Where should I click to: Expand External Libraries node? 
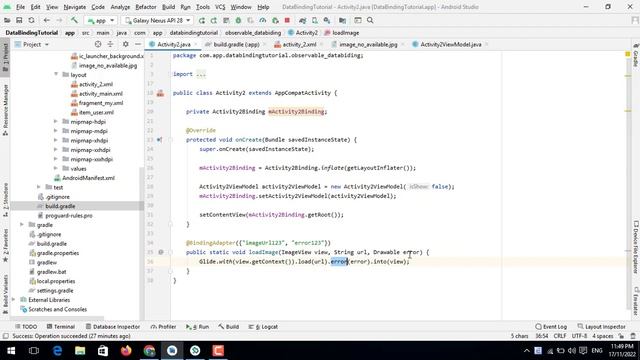tap(13, 300)
